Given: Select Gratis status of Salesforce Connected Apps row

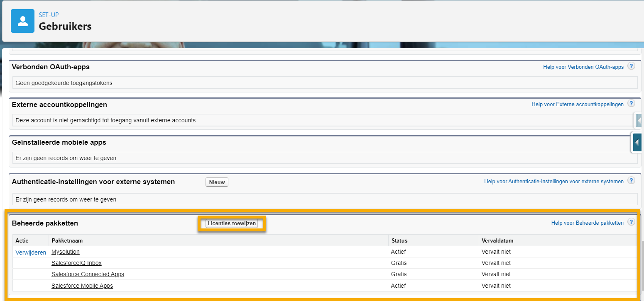Looking at the screenshot, I should coord(399,274).
